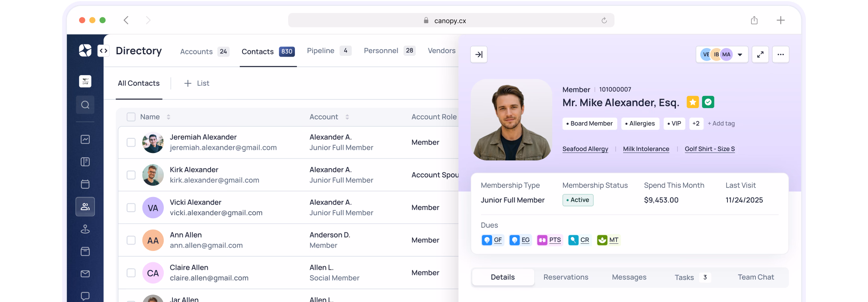Switch to the Personnel tab
Screen dimensions: 868x302
click(x=389, y=51)
